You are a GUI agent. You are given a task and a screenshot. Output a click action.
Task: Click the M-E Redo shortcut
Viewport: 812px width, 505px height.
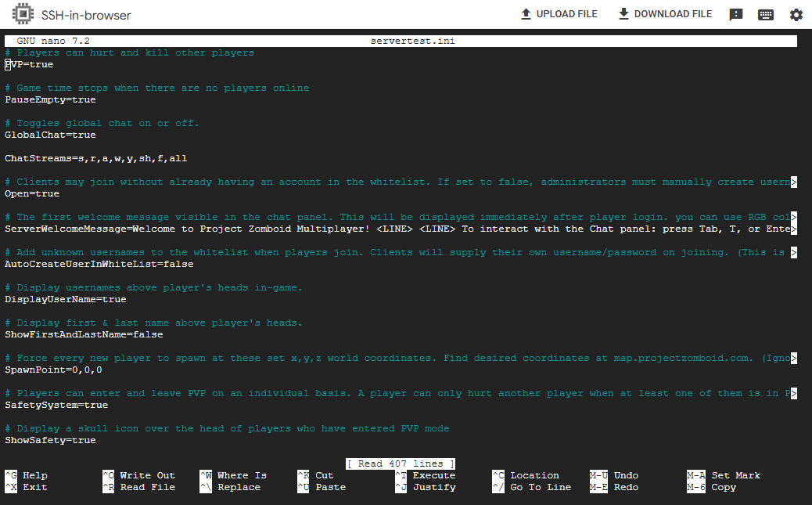[x=613, y=487]
